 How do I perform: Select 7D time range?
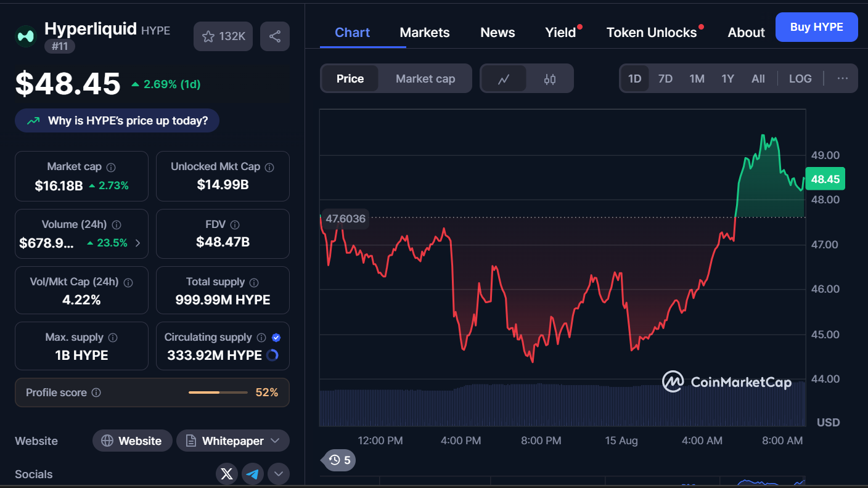pyautogui.click(x=665, y=79)
